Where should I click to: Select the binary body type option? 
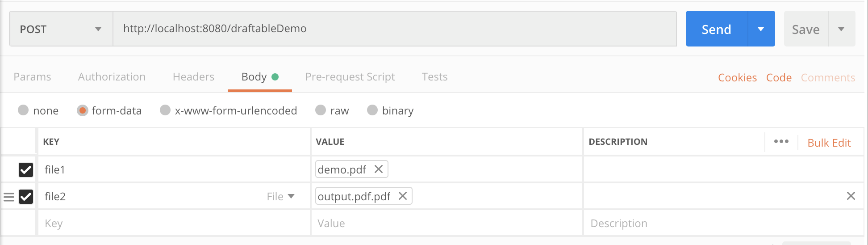[372, 110]
